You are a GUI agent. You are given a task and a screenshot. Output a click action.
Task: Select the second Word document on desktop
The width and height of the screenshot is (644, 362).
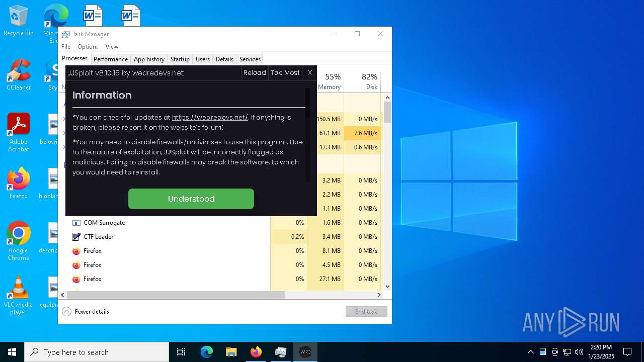(x=130, y=15)
